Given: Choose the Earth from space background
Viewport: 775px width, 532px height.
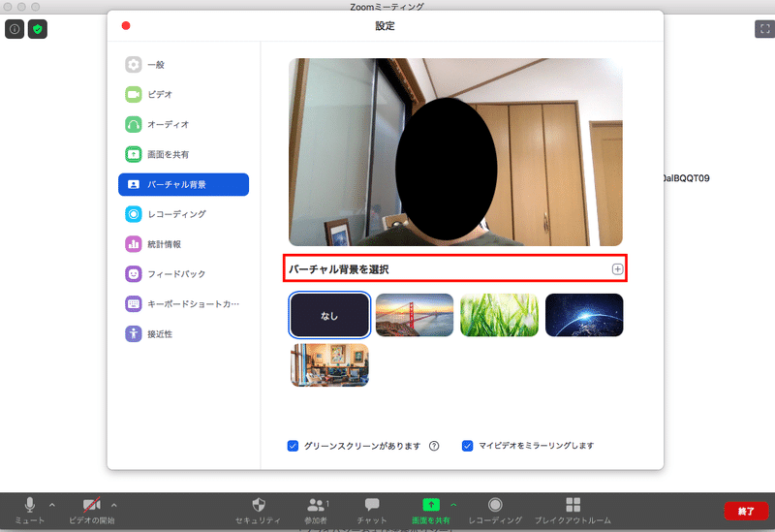Looking at the screenshot, I should click(x=584, y=315).
